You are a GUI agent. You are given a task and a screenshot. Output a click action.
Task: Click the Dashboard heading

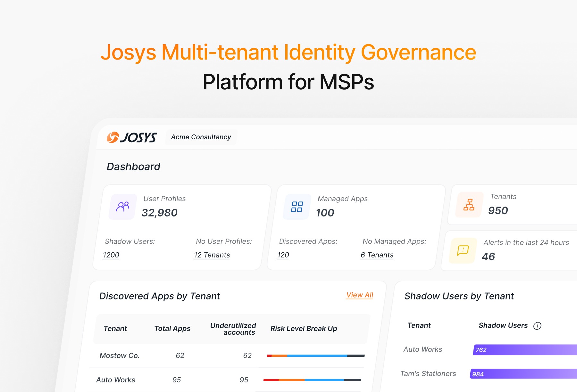133,167
